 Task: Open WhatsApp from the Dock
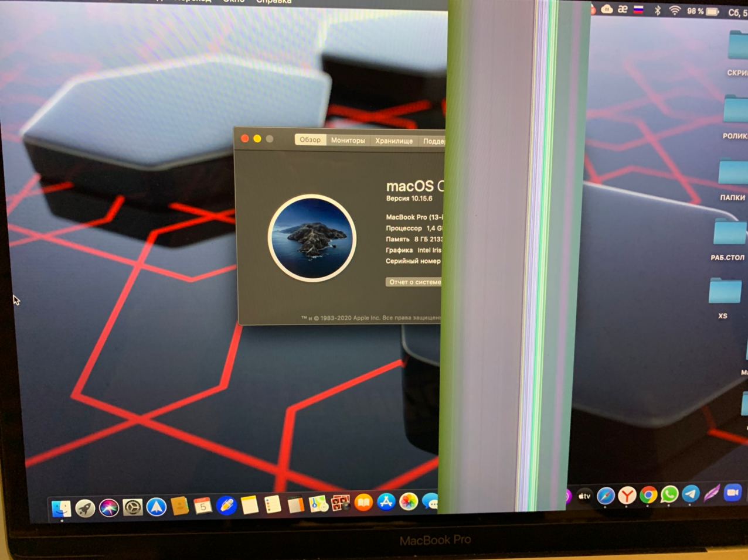[x=669, y=494]
